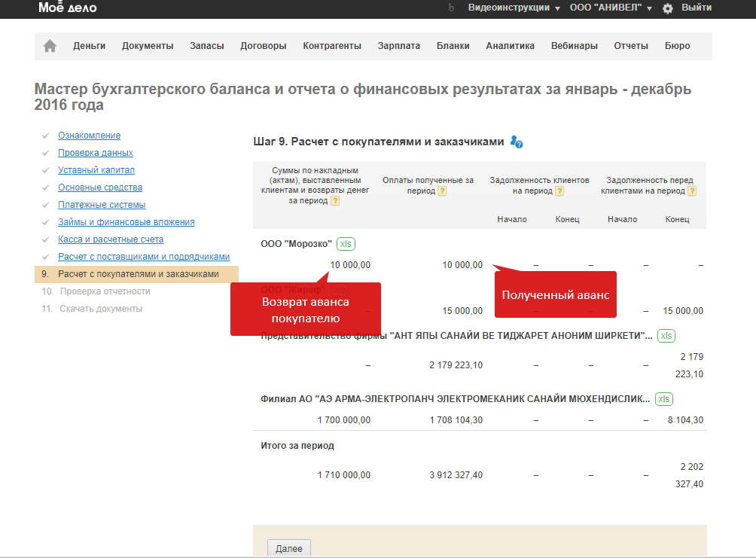Click the 8 104,30 debt value
The width and height of the screenshot is (756, 558).
(685, 420)
